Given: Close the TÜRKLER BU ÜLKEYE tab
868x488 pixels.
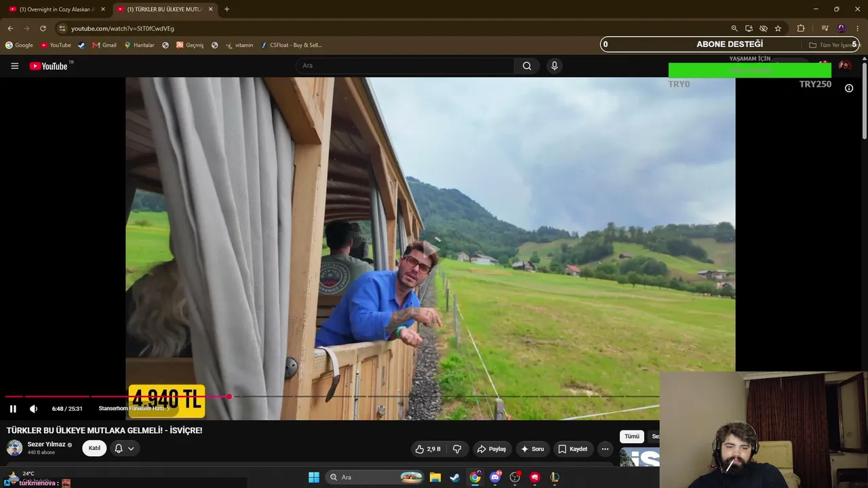Looking at the screenshot, I should pos(211,9).
